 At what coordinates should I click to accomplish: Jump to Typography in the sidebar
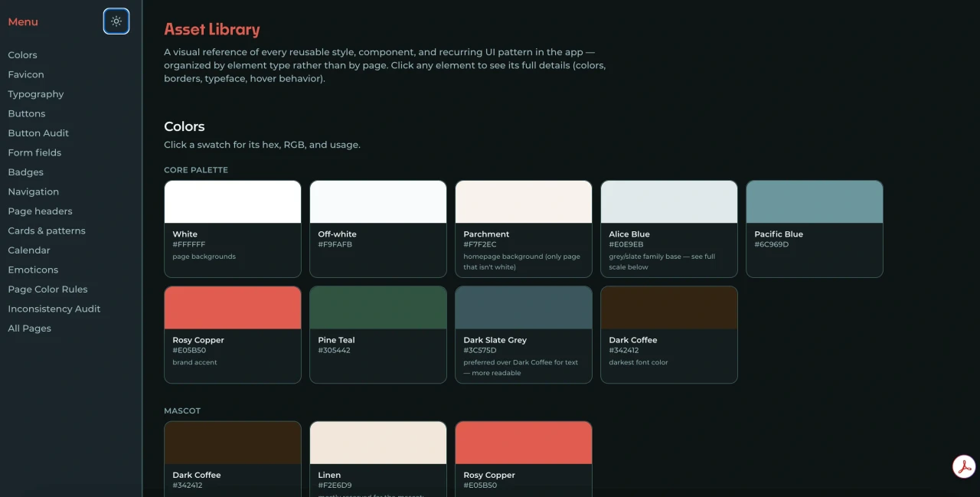(x=36, y=94)
